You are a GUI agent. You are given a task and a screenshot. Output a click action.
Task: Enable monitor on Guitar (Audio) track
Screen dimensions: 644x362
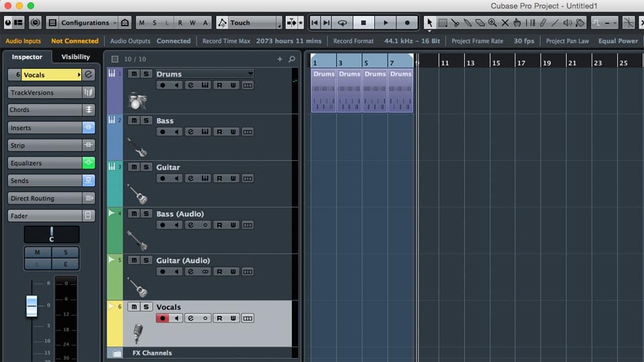click(176, 271)
